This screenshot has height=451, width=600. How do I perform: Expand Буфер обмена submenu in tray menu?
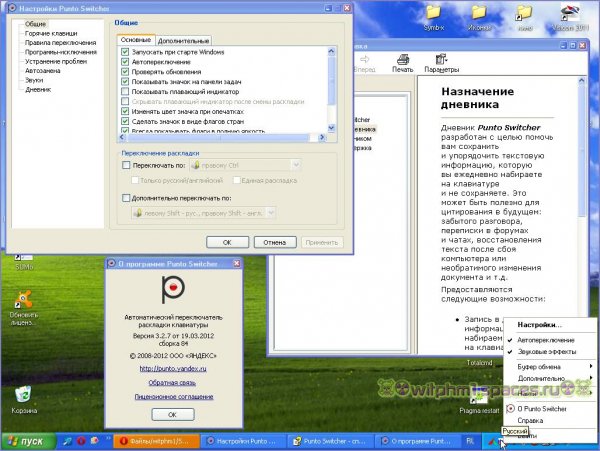pyautogui.click(x=550, y=367)
